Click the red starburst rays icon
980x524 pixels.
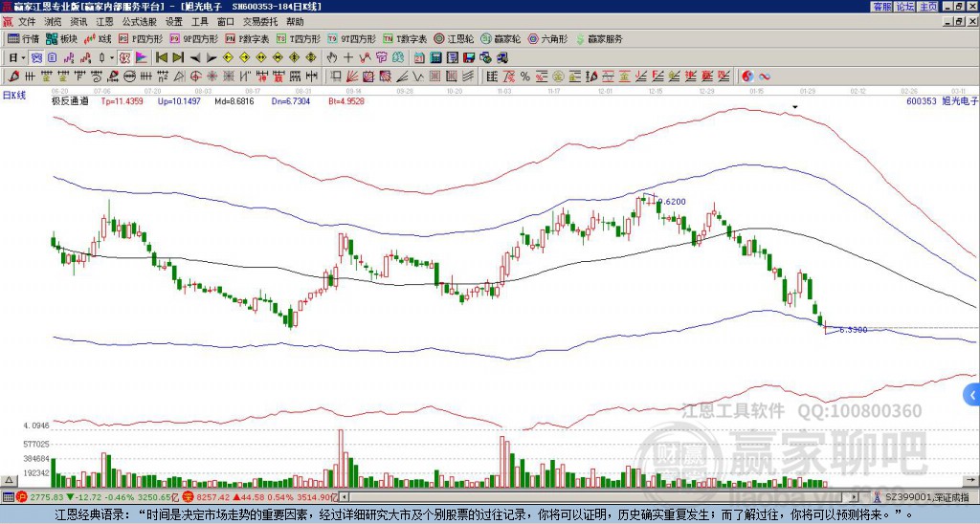[x=212, y=76]
